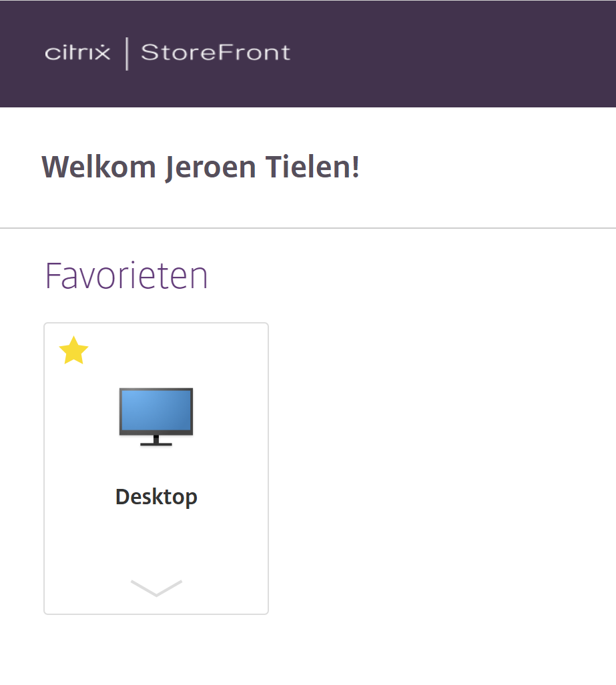Click the Welkom Jeroen Tielen greeting
616x685 pixels.
200,167
